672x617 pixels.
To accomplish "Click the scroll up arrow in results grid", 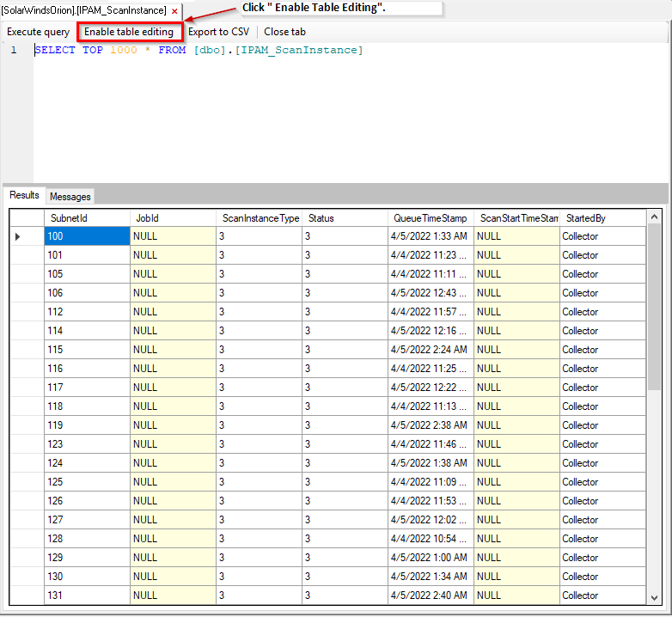I will 654,217.
